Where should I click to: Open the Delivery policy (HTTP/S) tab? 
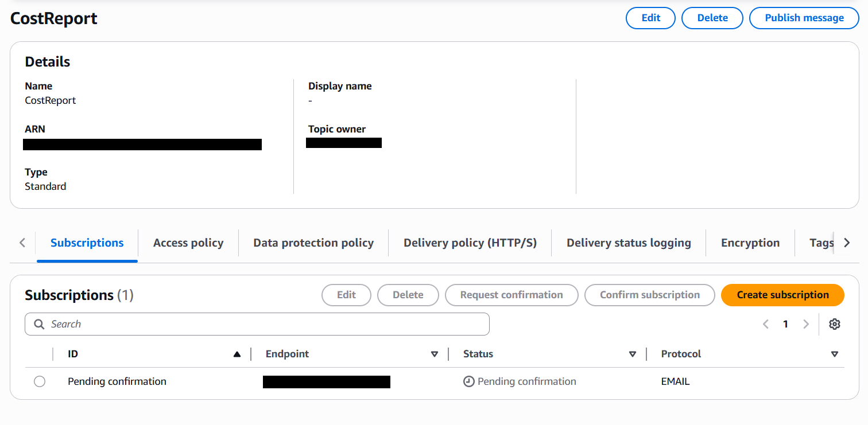point(470,243)
